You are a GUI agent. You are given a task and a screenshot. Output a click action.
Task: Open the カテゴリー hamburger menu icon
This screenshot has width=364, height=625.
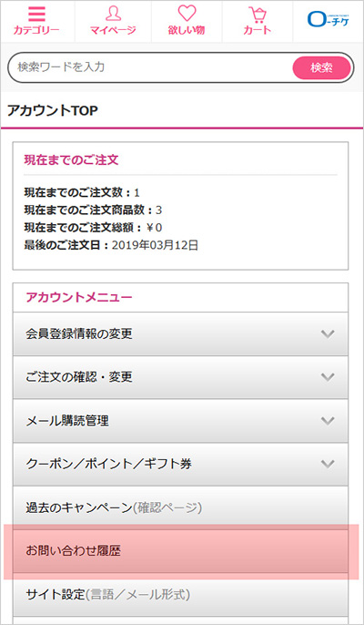[x=36, y=15]
